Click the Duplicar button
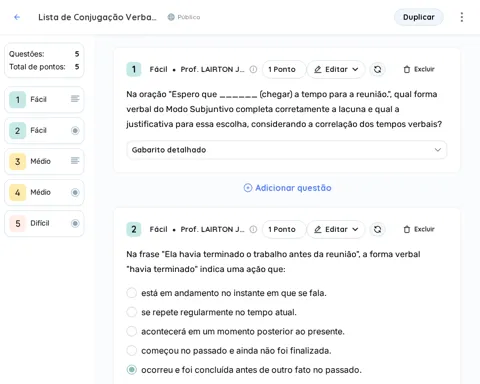Screen dimensions: 480x384 click(419, 17)
